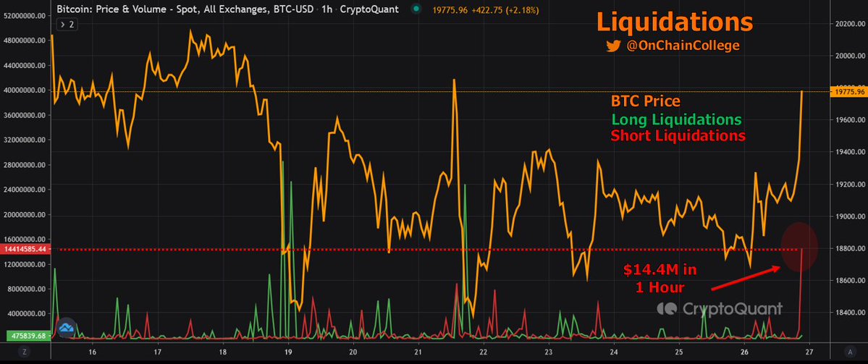Image resolution: width=868 pixels, height=364 pixels.
Task: Click date 19 on the time axis
Action: point(288,352)
